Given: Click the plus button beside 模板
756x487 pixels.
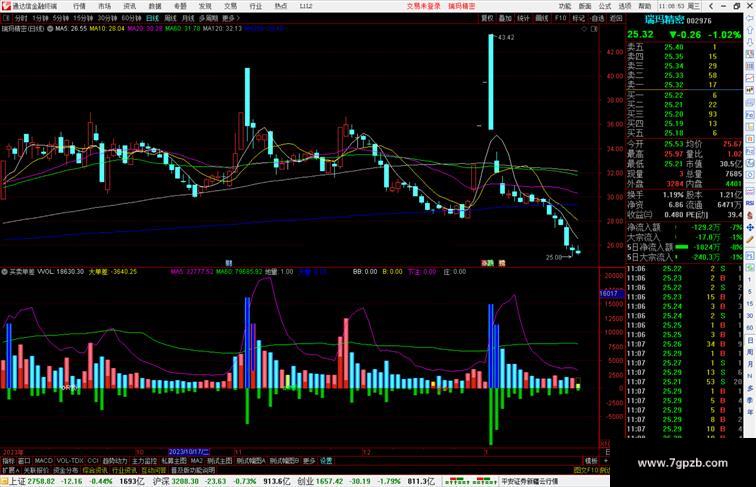Looking at the screenshot, I should [606, 461].
